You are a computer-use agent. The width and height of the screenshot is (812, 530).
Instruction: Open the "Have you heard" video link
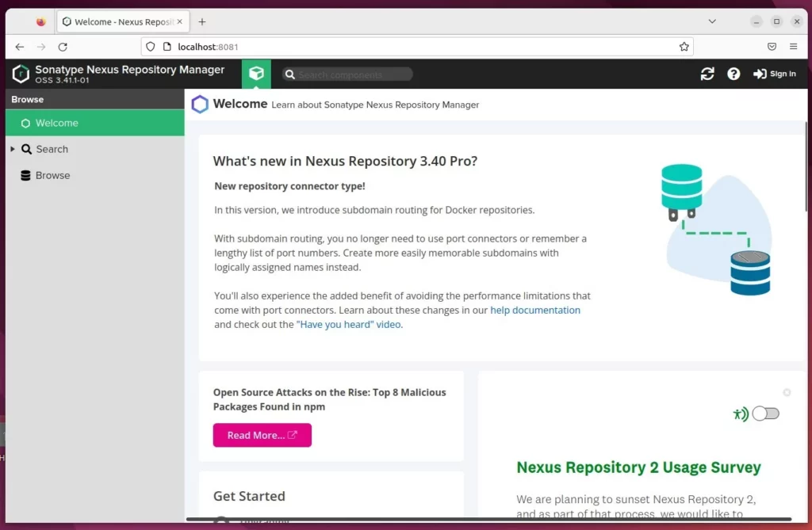349,325
